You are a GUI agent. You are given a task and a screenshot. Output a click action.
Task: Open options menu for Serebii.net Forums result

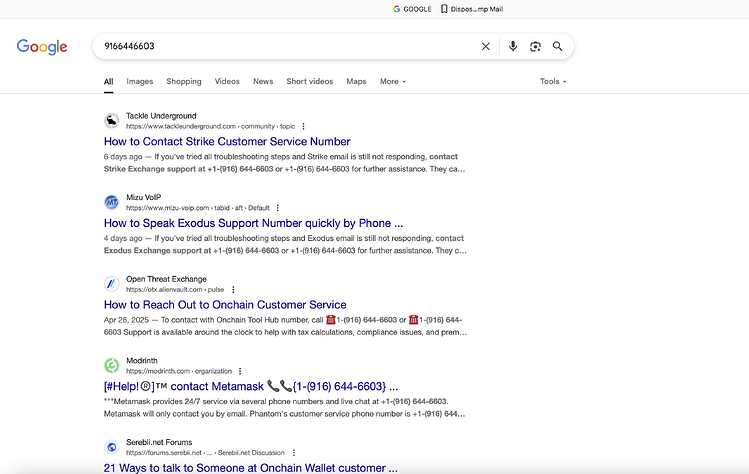(294, 452)
